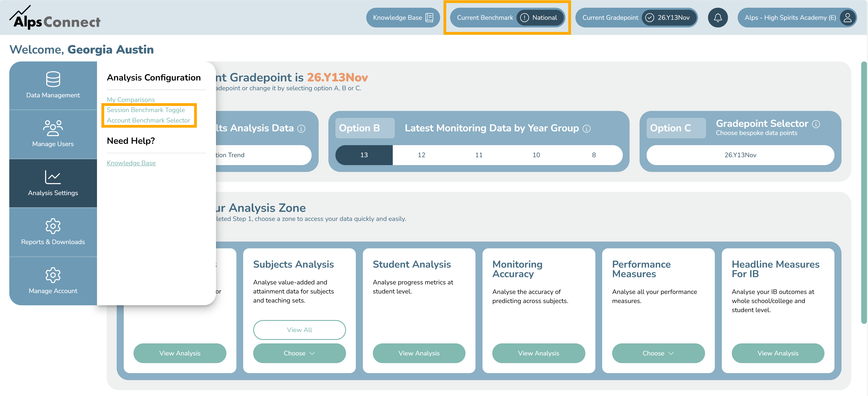The width and height of the screenshot is (868, 396).
Task: Click the Current Benchmark label
Action: pyautogui.click(x=485, y=17)
